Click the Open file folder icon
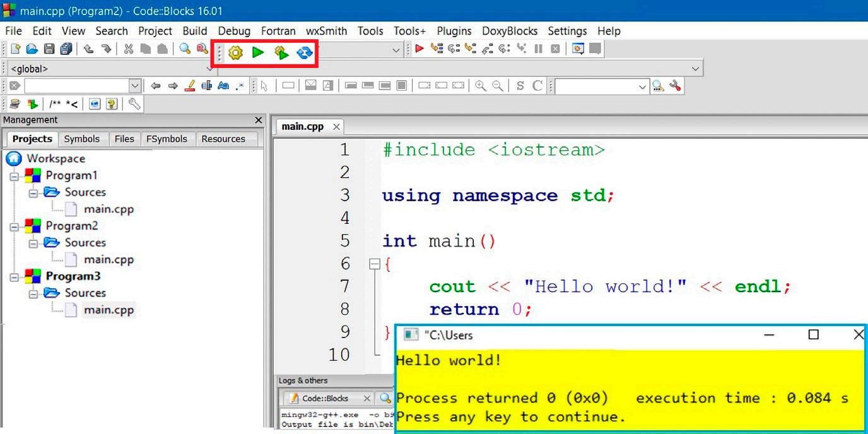 (x=32, y=49)
